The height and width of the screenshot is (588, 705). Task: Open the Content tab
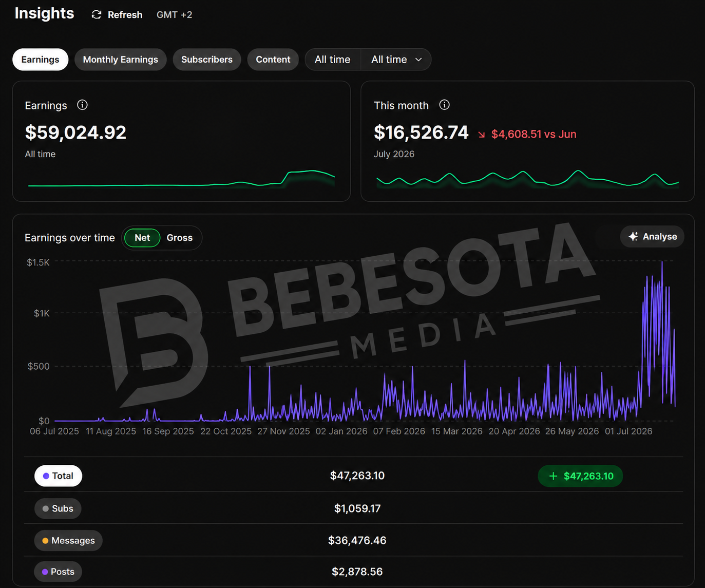(273, 60)
